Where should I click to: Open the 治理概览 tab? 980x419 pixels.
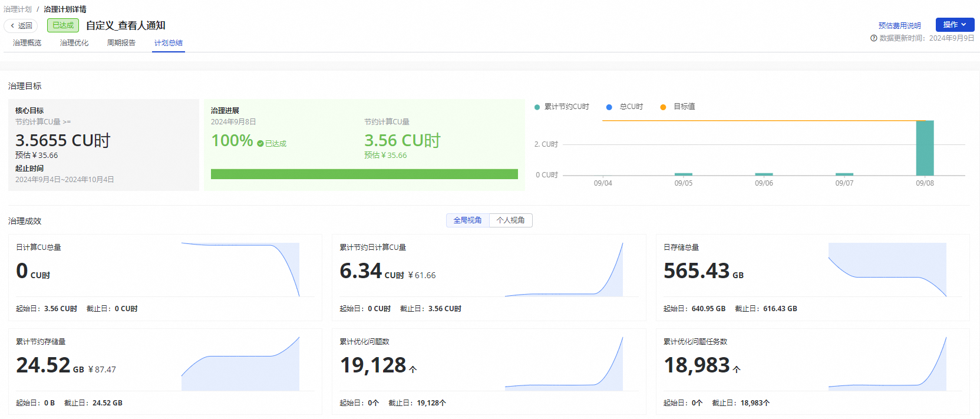pos(27,43)
